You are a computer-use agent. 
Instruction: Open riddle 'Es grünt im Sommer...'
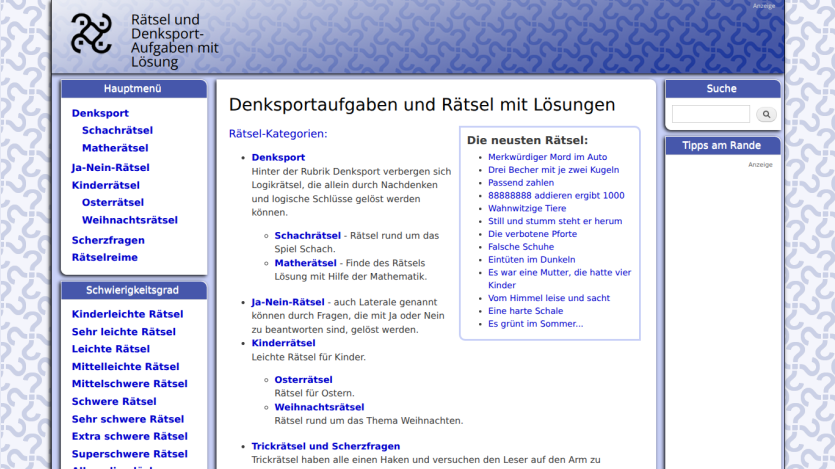point(535,324)
